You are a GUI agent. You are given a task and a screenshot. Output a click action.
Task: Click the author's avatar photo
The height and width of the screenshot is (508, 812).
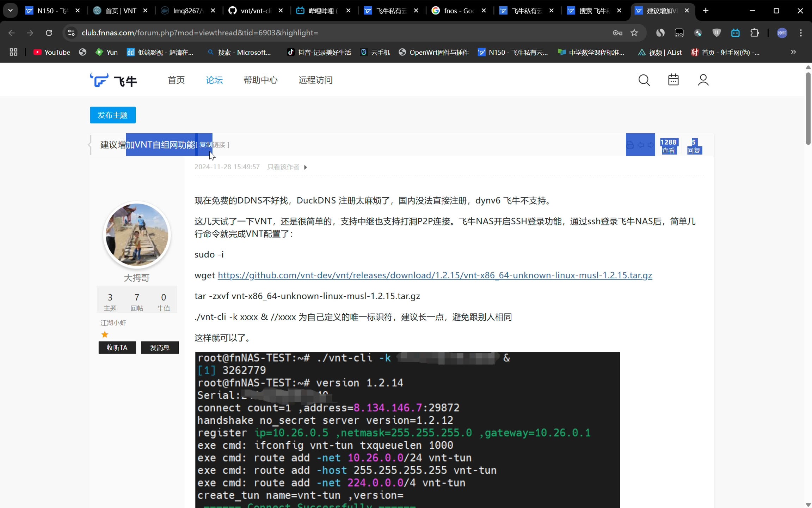pyautogui.click(x=137, y=235)
